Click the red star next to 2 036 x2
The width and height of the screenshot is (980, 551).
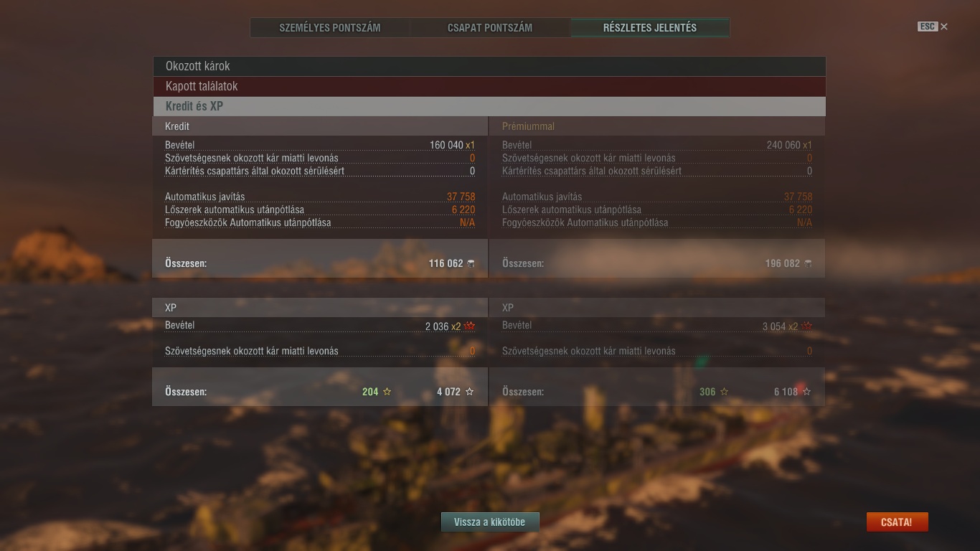pyautogui.click(x=470, y=326)
